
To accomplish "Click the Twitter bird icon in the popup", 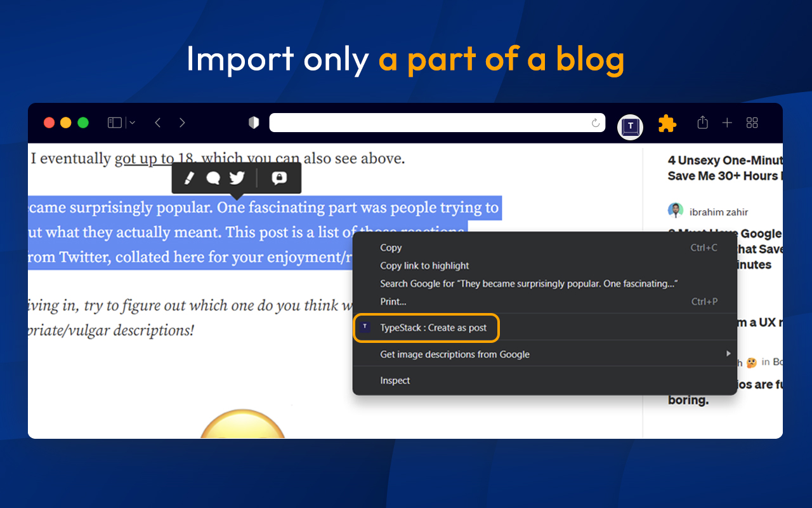I will (x=237, y=178).
